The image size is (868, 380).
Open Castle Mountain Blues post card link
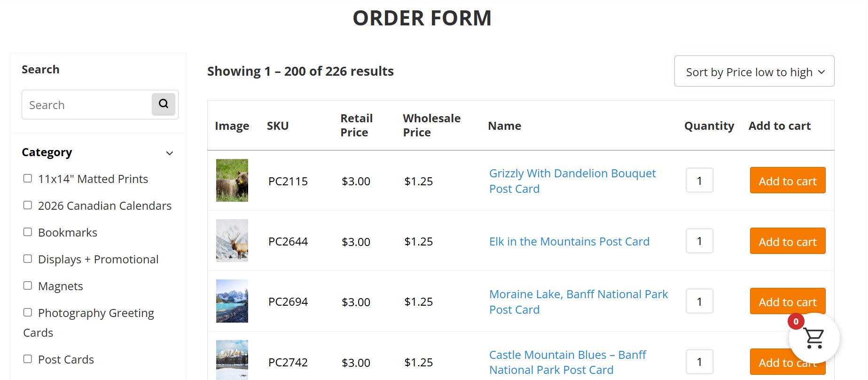click(x=568, y=362)
